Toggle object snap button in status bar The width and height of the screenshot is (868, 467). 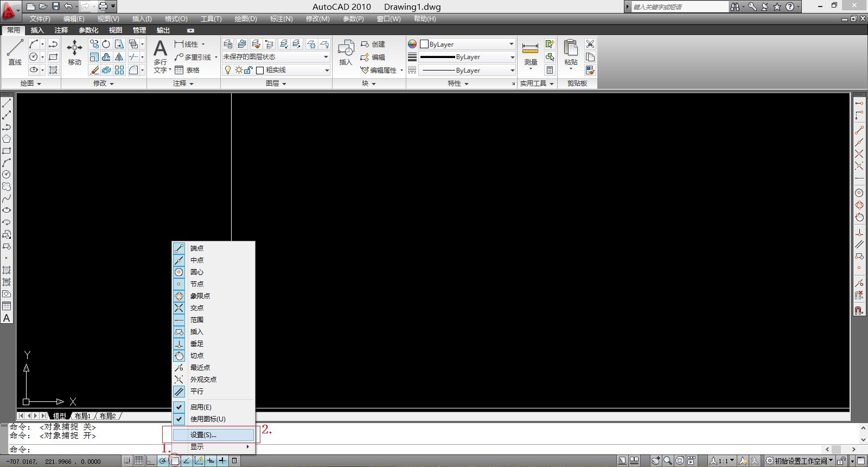[x=175, y=461]
